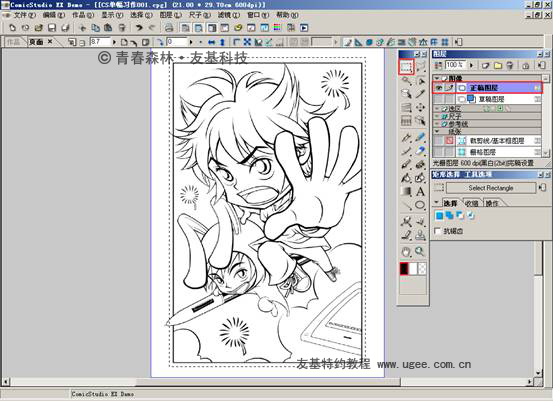The image size is (553, 401).
Task: Select the gradient tool
Action: point(406,192)
